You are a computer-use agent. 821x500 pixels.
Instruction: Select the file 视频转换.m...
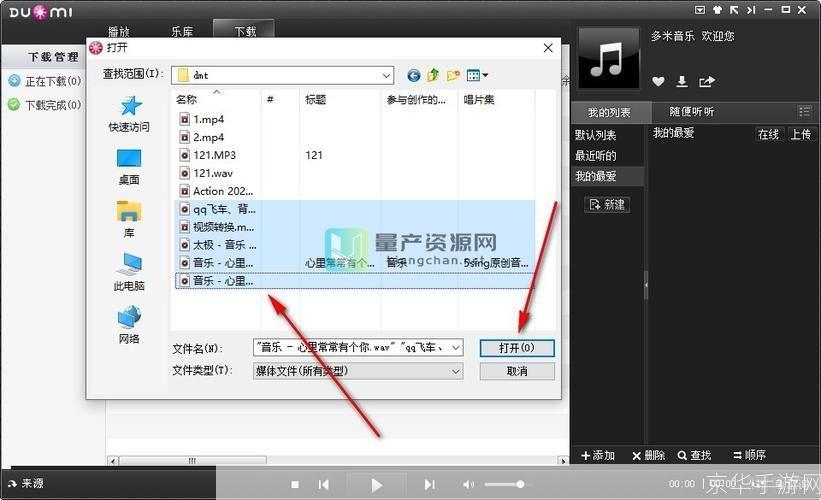(217, 227)
